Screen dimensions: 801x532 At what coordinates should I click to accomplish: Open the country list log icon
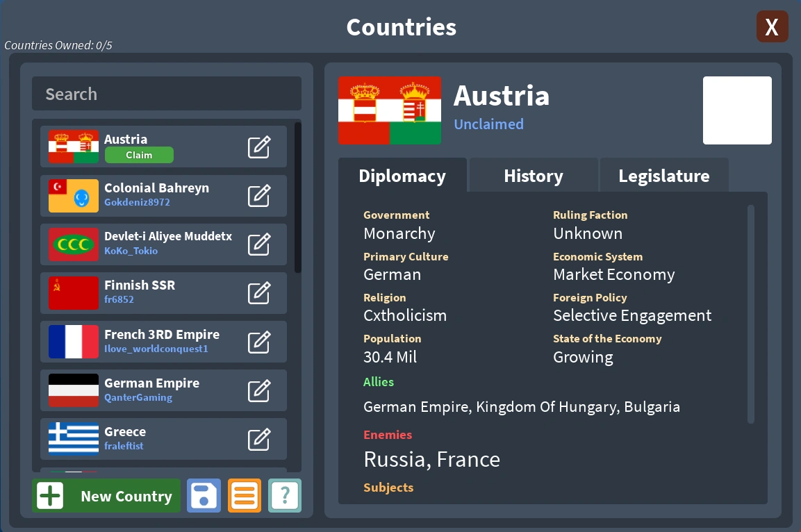click(245, 496)
